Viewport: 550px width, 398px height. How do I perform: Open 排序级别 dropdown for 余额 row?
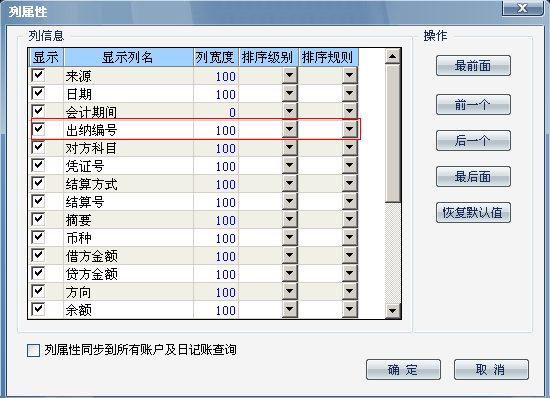coord(290,309)
